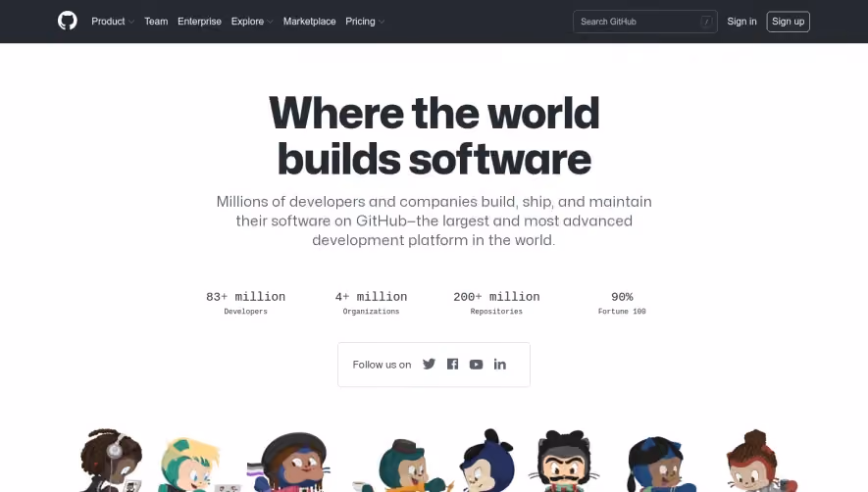Click the Octocat wearing green hat
Screen dimensions: 868x492
click(x=407, y=465)
